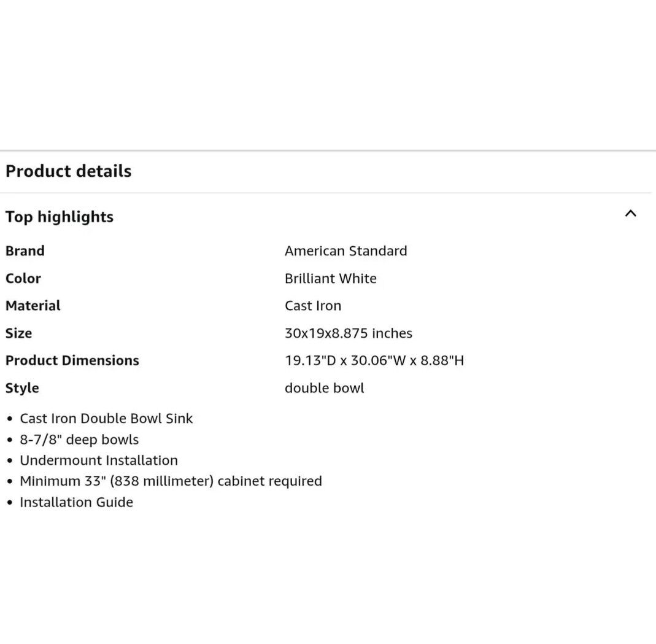
Task: Select the double bowl style value
Action: 324,388
